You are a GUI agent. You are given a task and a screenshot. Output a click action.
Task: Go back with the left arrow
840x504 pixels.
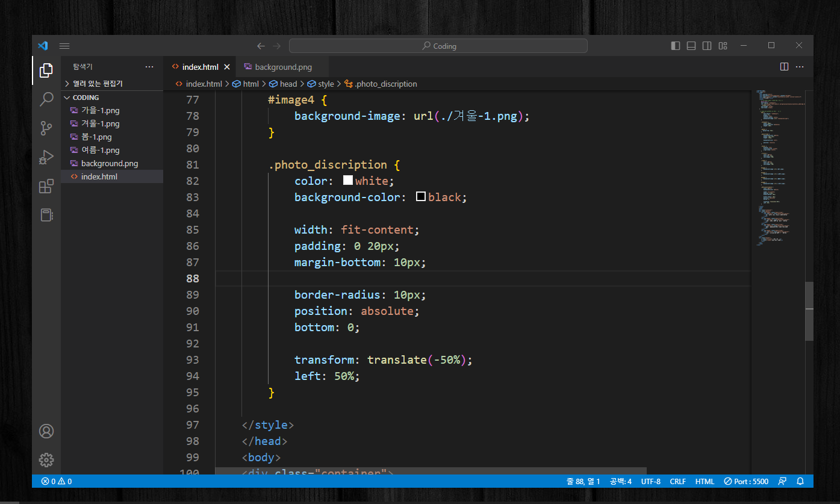click(x=261, y=46)
